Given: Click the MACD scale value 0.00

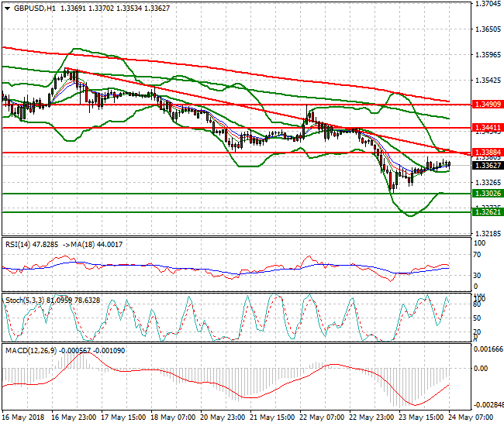Looking at the screenshot, I should click(481, 369).
